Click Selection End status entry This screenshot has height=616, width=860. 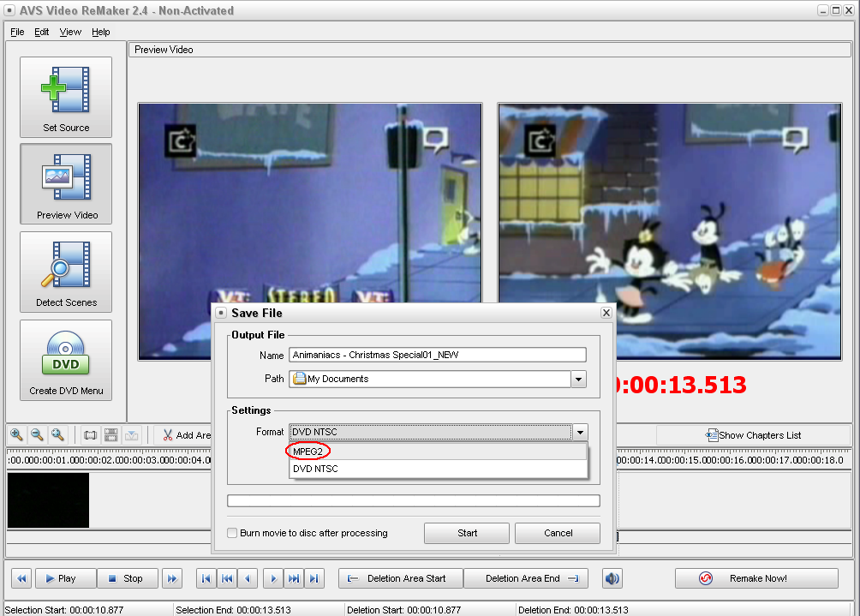(233, 610)
